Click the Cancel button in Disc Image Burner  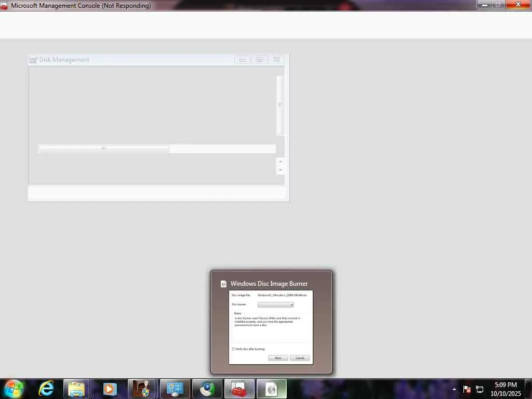(x=300, y=358)
